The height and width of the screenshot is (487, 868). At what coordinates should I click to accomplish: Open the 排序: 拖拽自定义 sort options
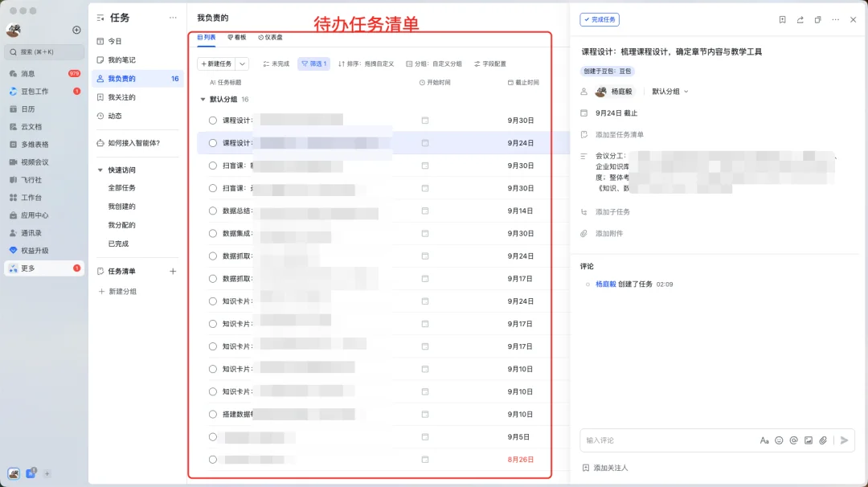tap(366, 63)
